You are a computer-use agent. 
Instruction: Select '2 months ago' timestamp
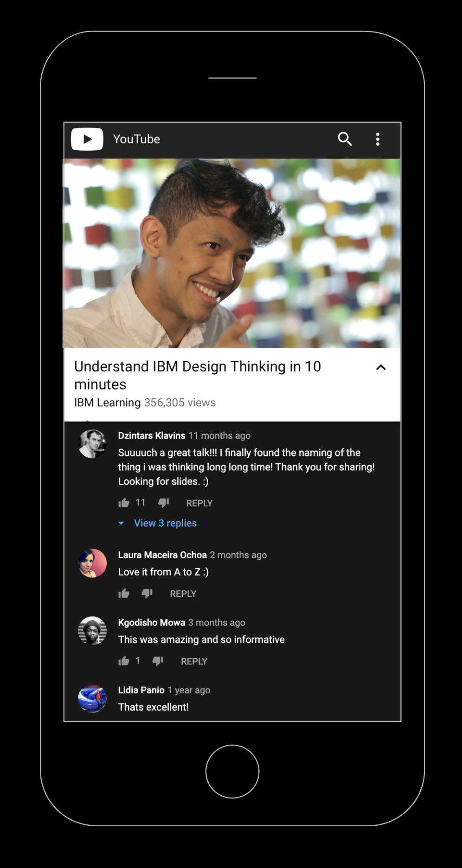(238, 555)
